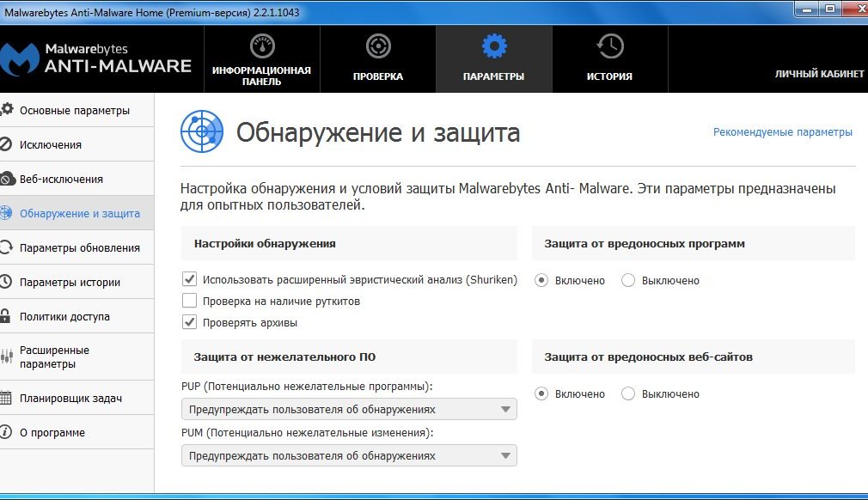The image size is (868, 500).
Task: Click the Рекомендуемые параметры link
Action: [782, 132]
